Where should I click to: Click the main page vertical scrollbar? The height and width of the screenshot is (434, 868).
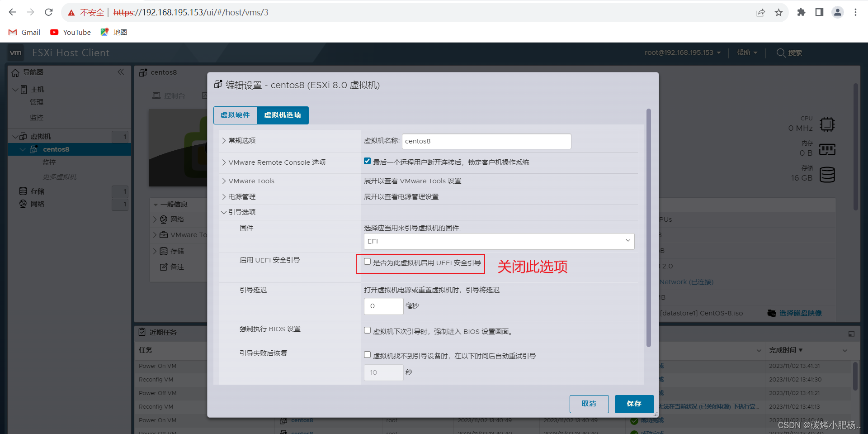click(x=855, y=147)
